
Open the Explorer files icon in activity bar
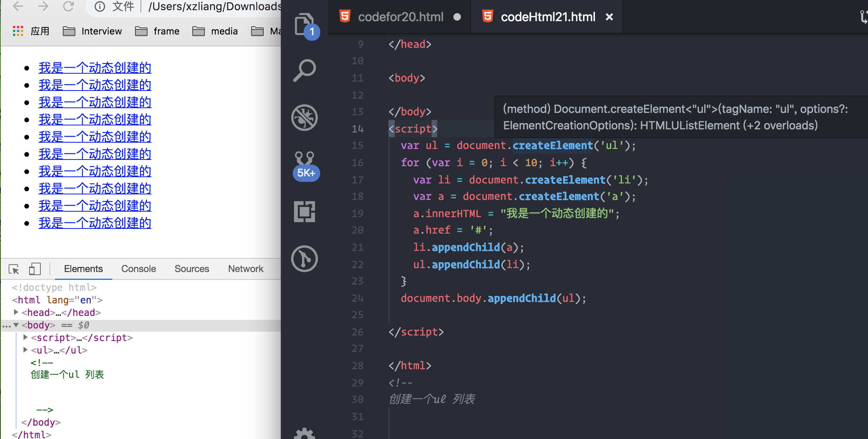pyautogui.click(x=304, y=24)
